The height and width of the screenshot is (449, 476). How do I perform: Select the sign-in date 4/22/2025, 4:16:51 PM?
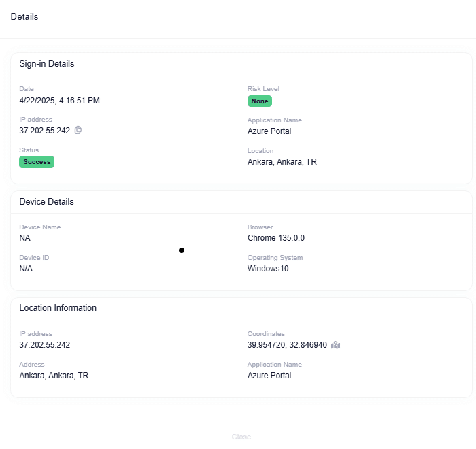click(60, 101)
